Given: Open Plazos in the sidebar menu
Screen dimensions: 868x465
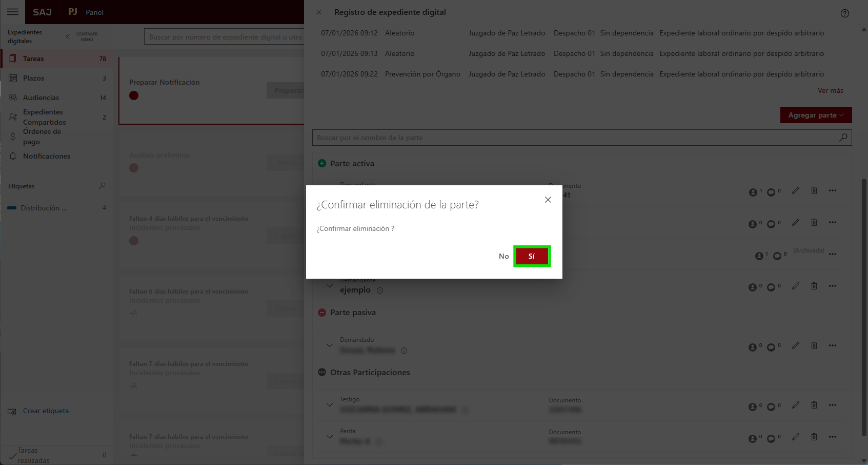Looking at the screenshot, I should 33,78.
